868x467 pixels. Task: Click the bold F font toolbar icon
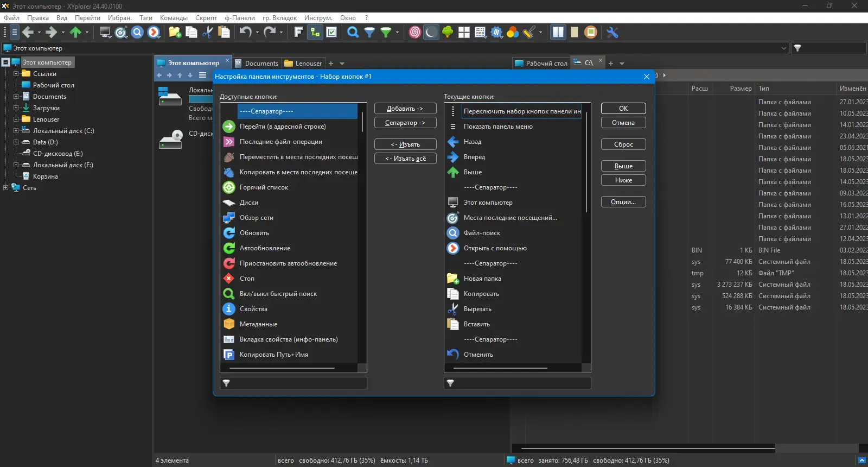click(298, 33)
